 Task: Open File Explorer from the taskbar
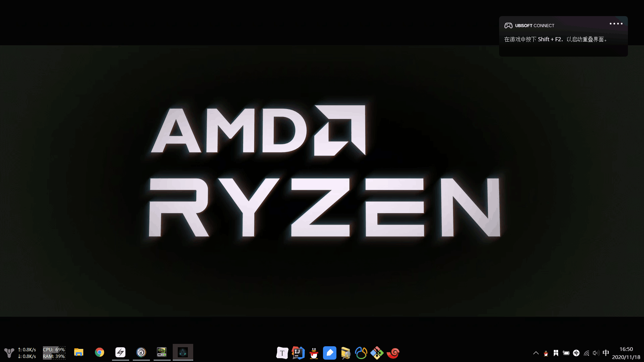click(x=79, y=352)
